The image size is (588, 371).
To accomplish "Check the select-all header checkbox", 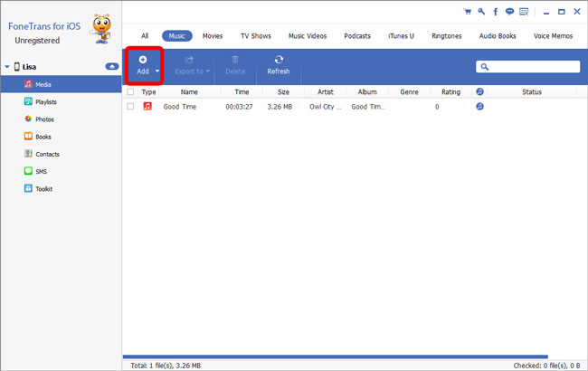I will [130, 91].
